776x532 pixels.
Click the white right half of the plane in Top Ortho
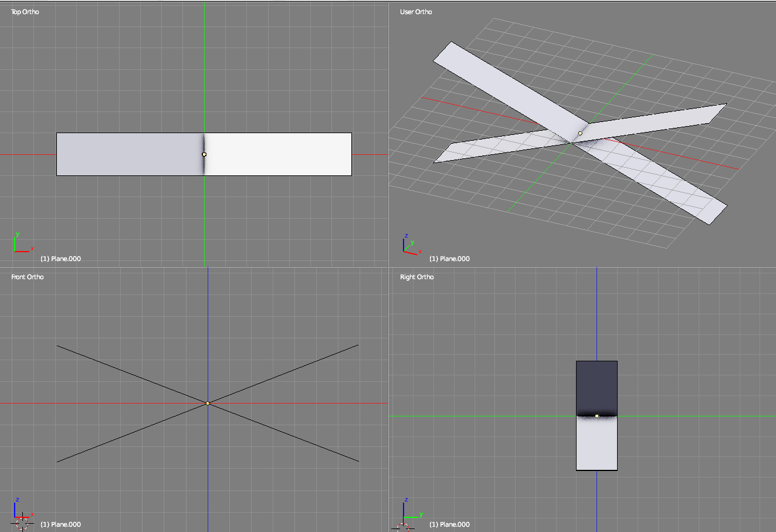(x=279, y=154)
